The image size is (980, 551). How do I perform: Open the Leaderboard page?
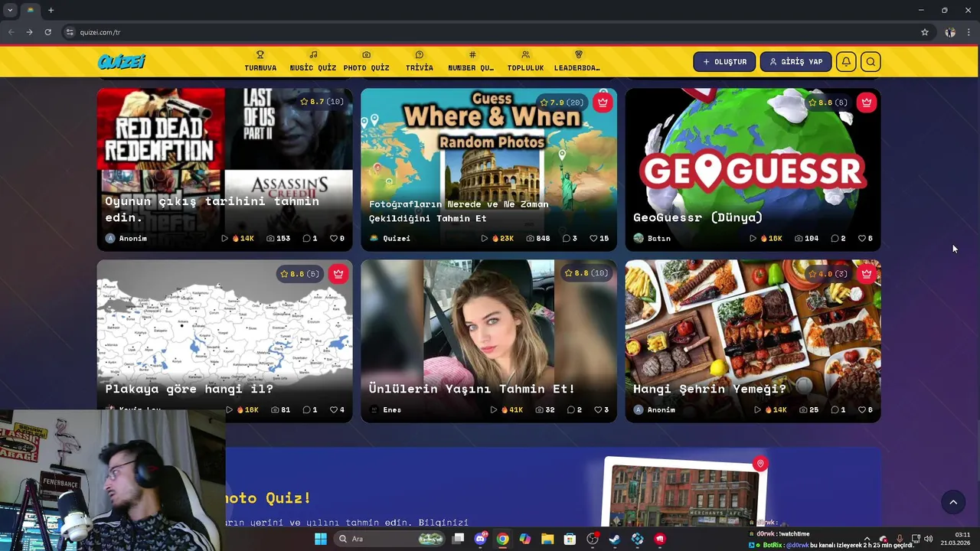(578, 61)
